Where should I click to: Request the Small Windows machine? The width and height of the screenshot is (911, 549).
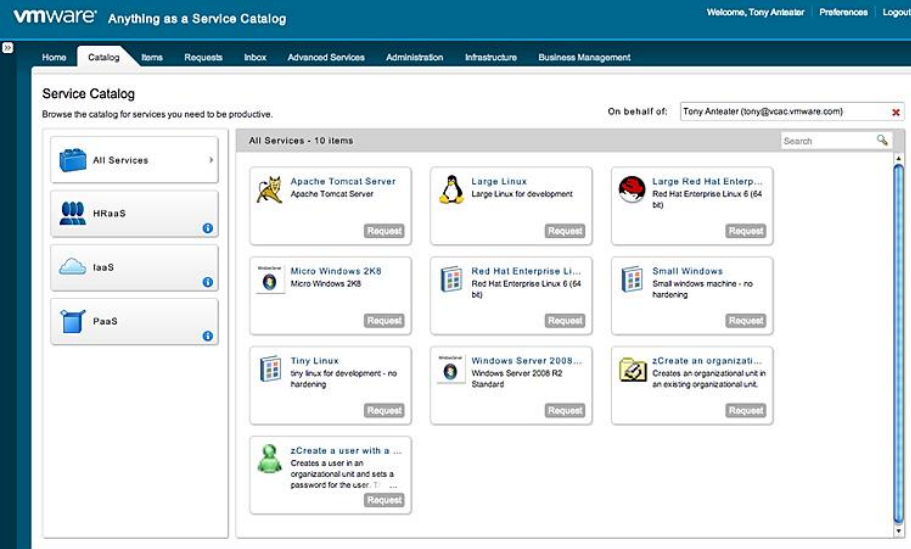click(x=745, y=321)
